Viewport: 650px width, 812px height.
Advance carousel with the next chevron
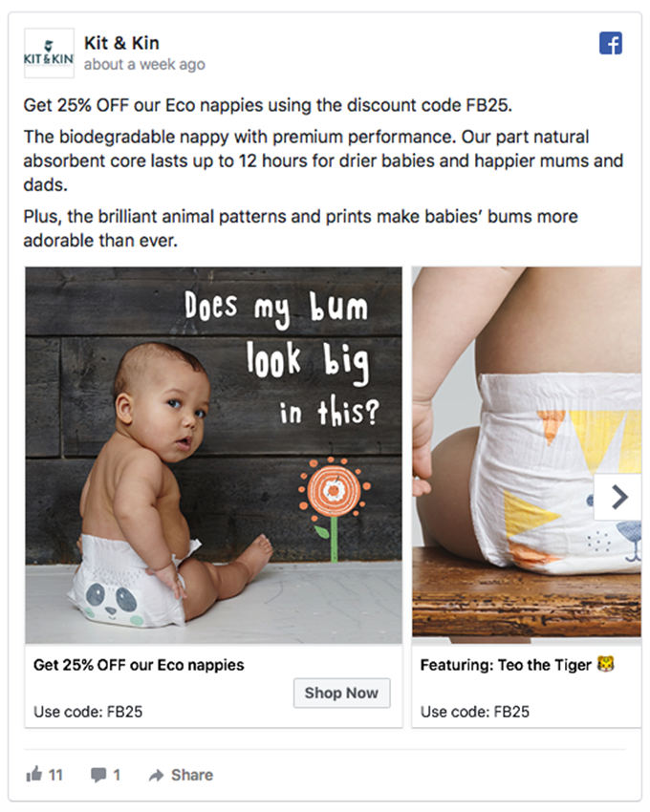(618, 497)
